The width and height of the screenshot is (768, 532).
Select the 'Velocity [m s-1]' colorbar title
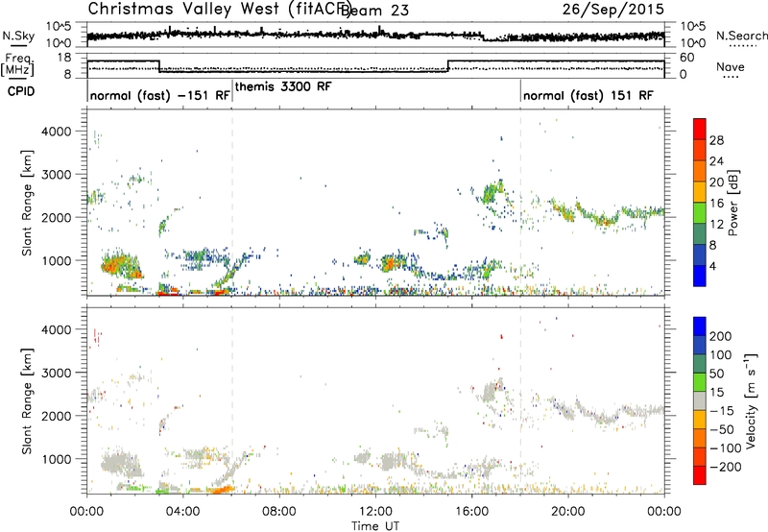tap(751, 400)
